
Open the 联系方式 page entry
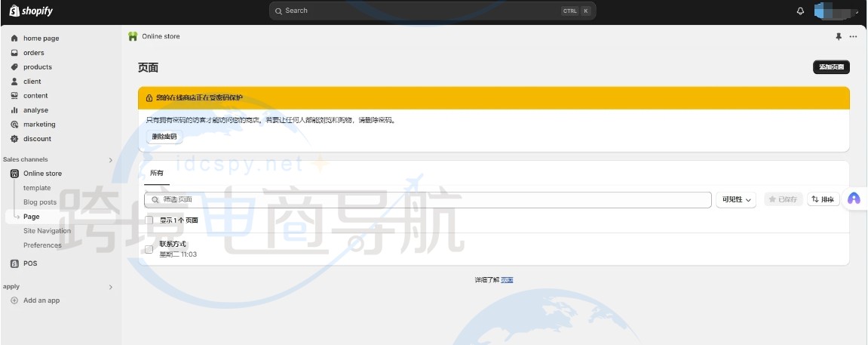point(173,244)
